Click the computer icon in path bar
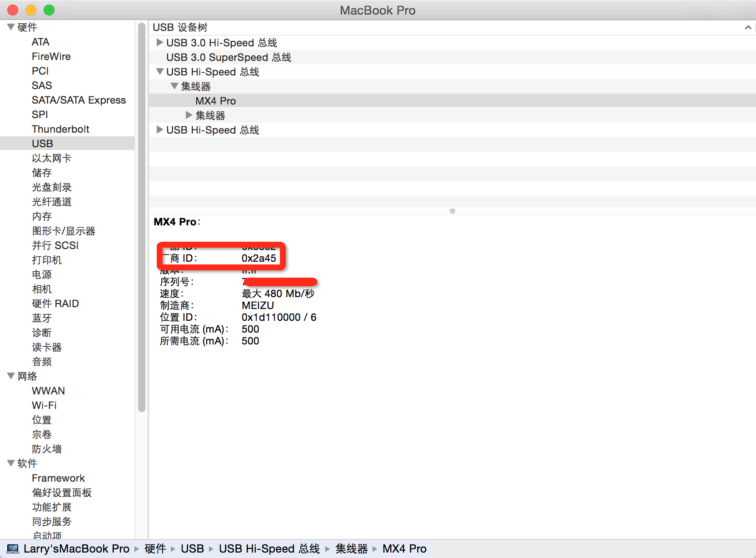The height and width of the screenshot is (558, 756). point(13,549)
